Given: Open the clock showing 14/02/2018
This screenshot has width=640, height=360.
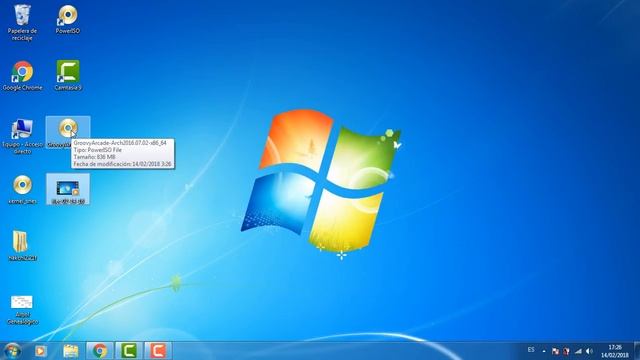Looking at the screenshot, I should 615,351.
